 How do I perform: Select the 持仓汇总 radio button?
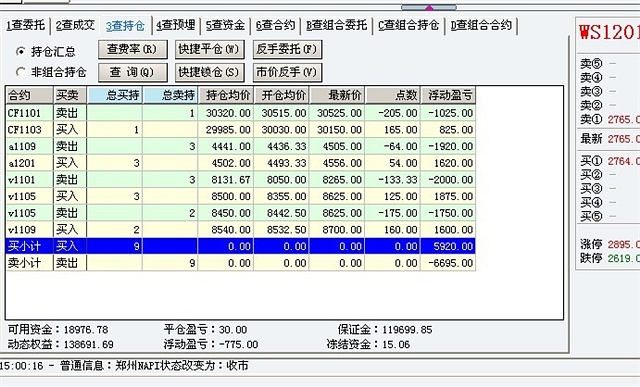coord(20,51)
